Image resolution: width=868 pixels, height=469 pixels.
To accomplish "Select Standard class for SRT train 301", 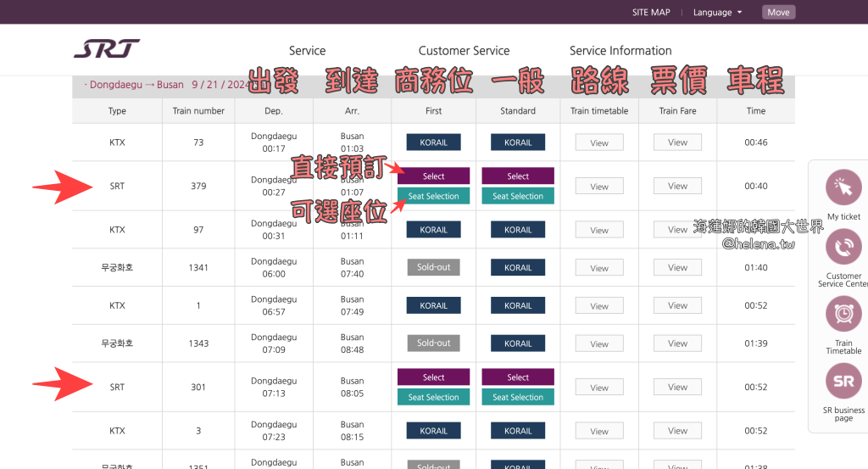I will point(518,377).
